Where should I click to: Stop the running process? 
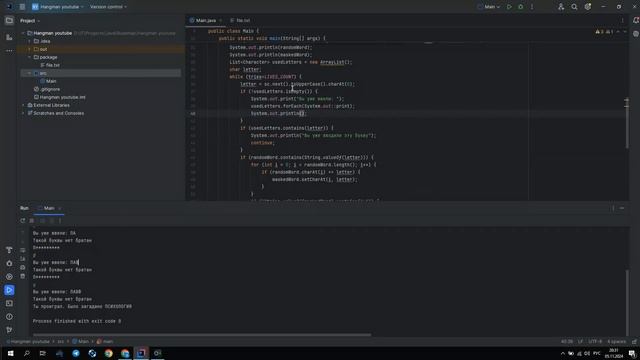click(32, 220)
